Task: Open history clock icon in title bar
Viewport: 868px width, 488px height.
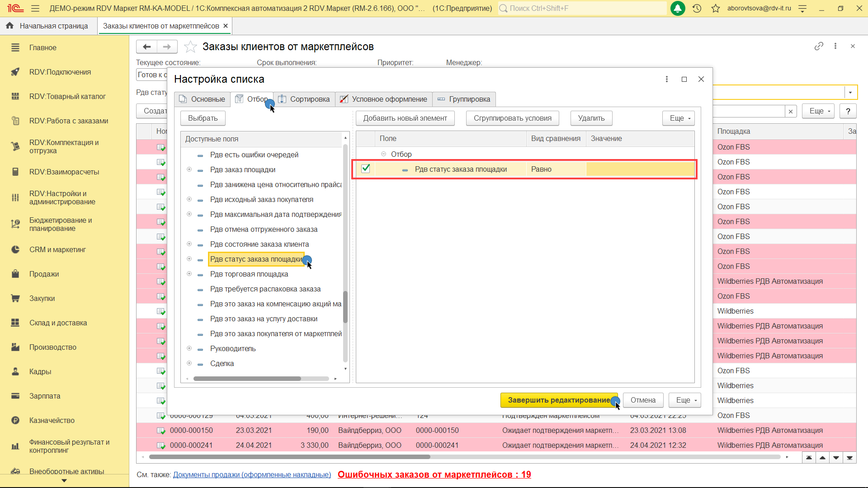Action: click(x=697, y=8)
